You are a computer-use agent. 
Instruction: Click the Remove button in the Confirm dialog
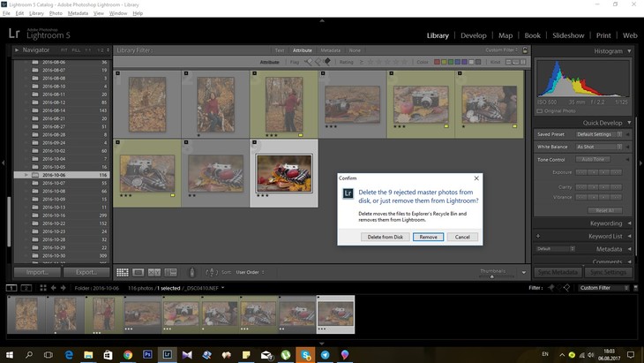click(428, 237)
